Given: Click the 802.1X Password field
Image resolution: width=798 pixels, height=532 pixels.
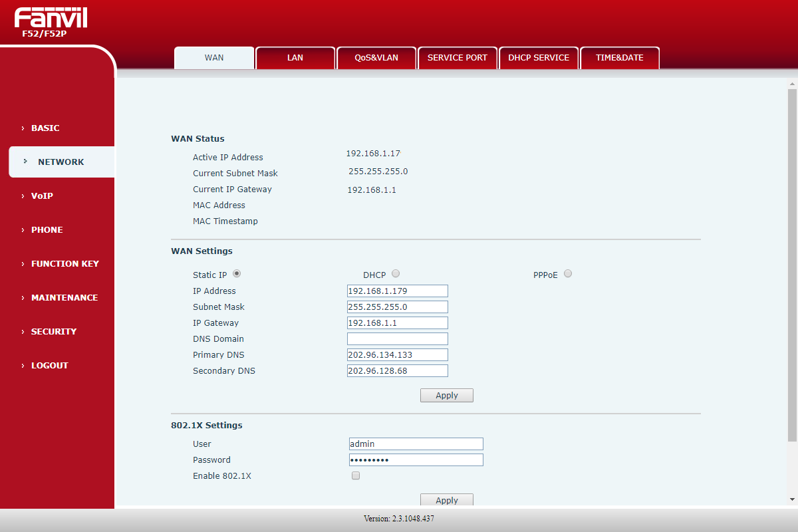Looking at the screenshot, I should (x=416, y=460).
